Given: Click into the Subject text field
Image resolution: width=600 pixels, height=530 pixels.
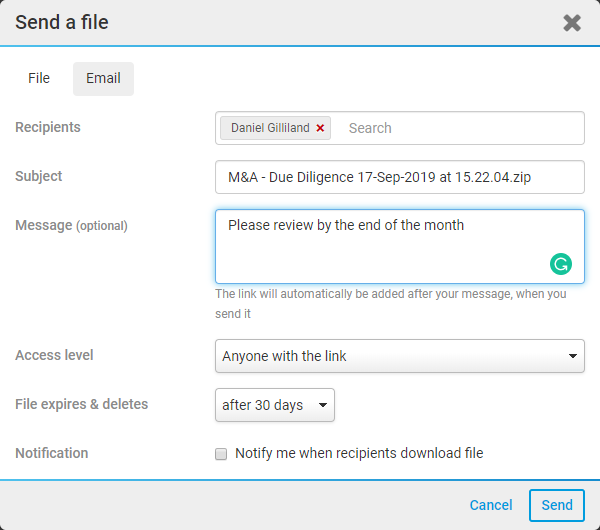Looking at the screenshot, I should [399, 177].
